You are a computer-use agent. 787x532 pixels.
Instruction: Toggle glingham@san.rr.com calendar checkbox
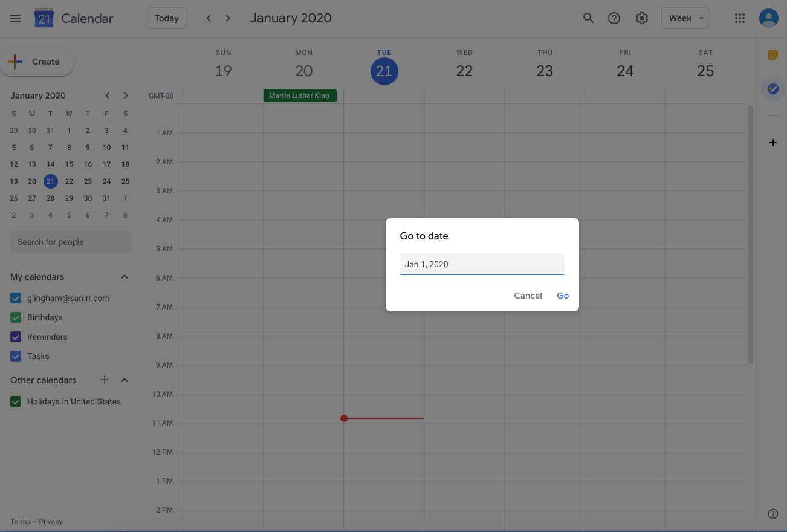coord(16,298)
